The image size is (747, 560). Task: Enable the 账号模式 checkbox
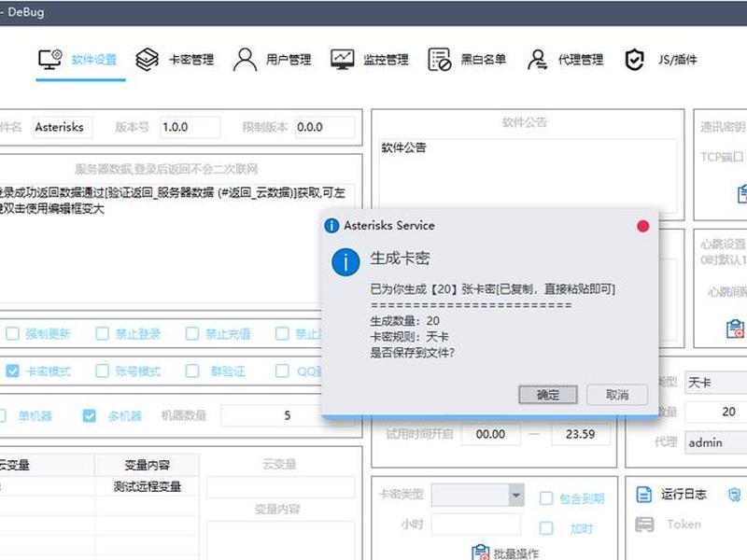[102, 371]
